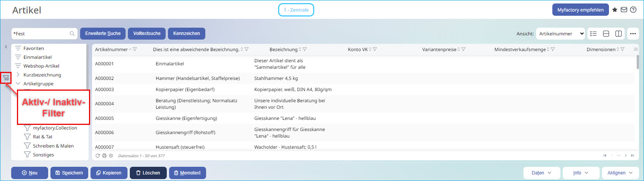Click the Speichern button
Viewport: 644px width, 181px height.
[69, 173]
